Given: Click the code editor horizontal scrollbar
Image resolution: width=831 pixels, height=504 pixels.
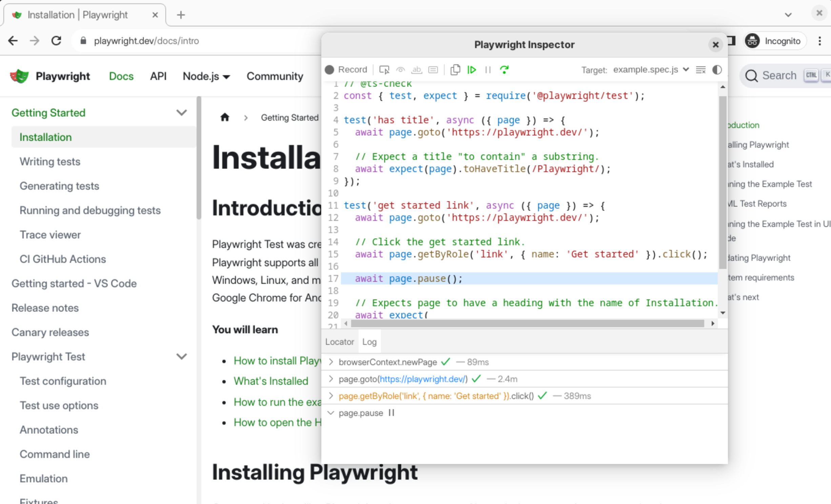Looking at the screenshot, I should [x=527, y=323].
